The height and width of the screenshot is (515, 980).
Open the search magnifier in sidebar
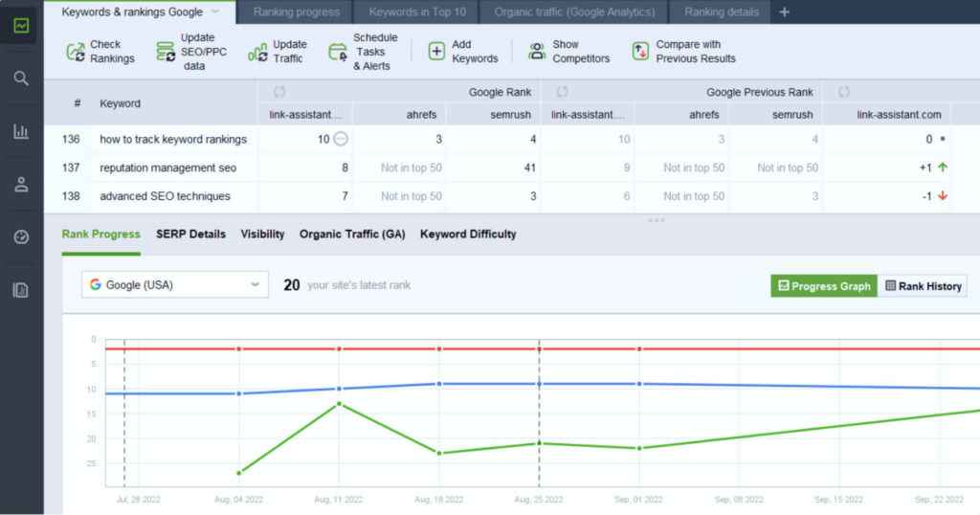point(21,78)
